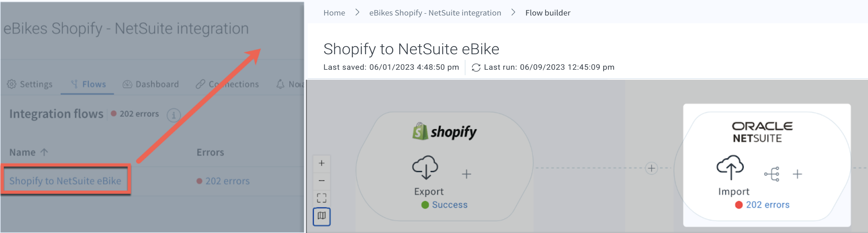The height and width of the screenshot is (233, 868).
Task: Click the Notifications bell icon
Action: [x=280, y=84]
